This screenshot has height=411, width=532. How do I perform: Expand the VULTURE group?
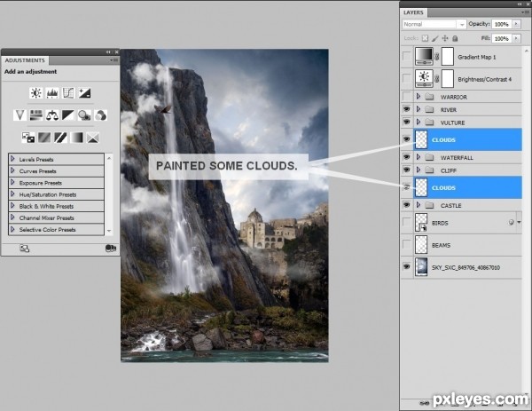tap(419, 123)
